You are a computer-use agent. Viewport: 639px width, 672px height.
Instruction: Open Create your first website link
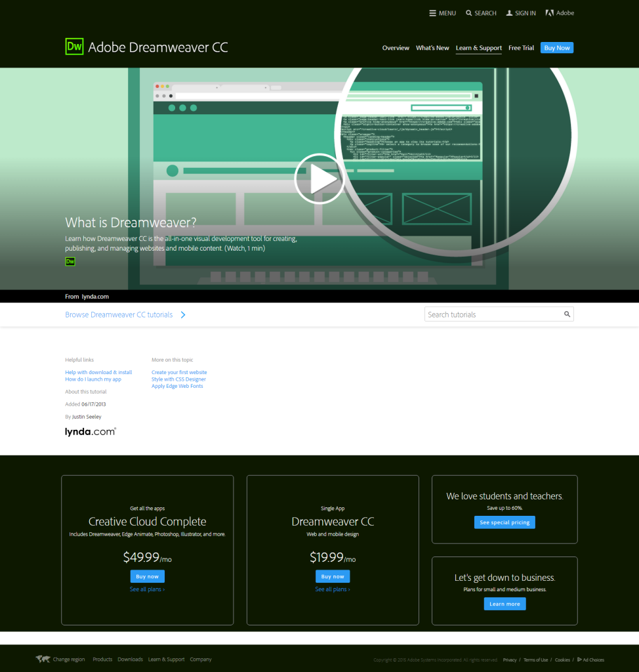pos(179,373)
